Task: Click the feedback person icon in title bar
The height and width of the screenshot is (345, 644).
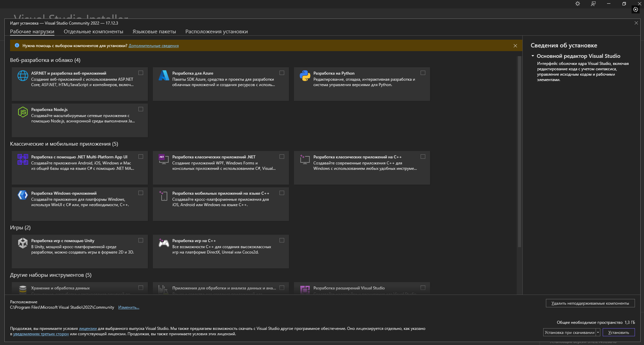Action: coord(593,4)
